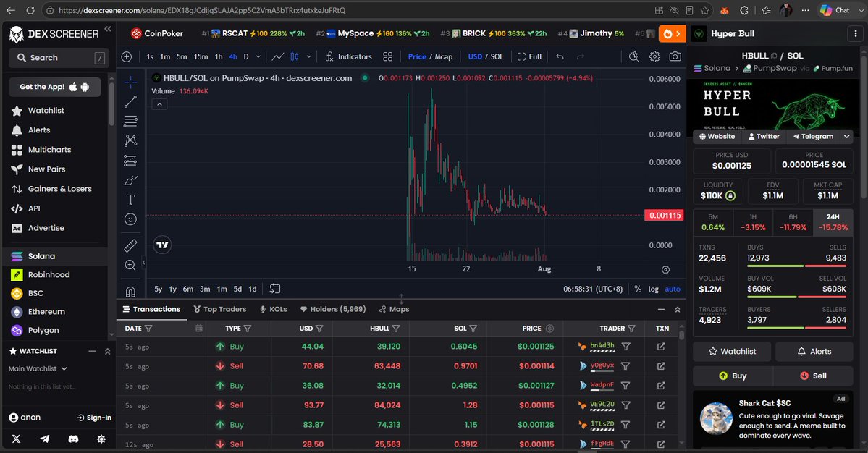Open the Telegram icon in sidebar footer

coord(45,439)
